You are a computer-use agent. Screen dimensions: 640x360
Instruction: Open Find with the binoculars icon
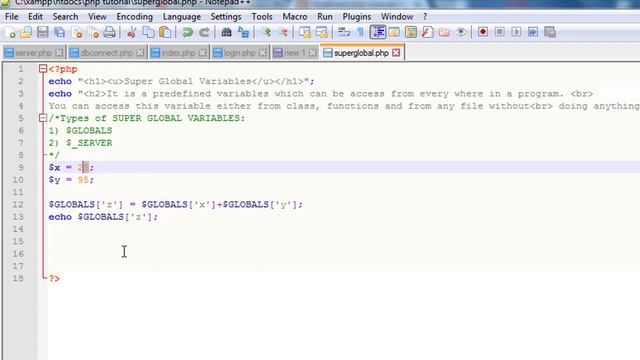(226, 32)
